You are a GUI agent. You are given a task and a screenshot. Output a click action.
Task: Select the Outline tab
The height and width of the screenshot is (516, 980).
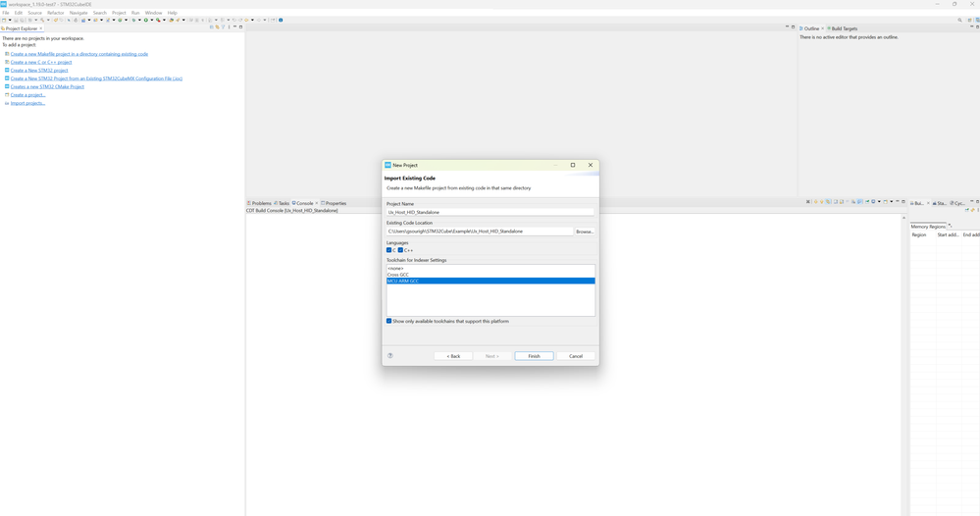click(x=810, y=28)
